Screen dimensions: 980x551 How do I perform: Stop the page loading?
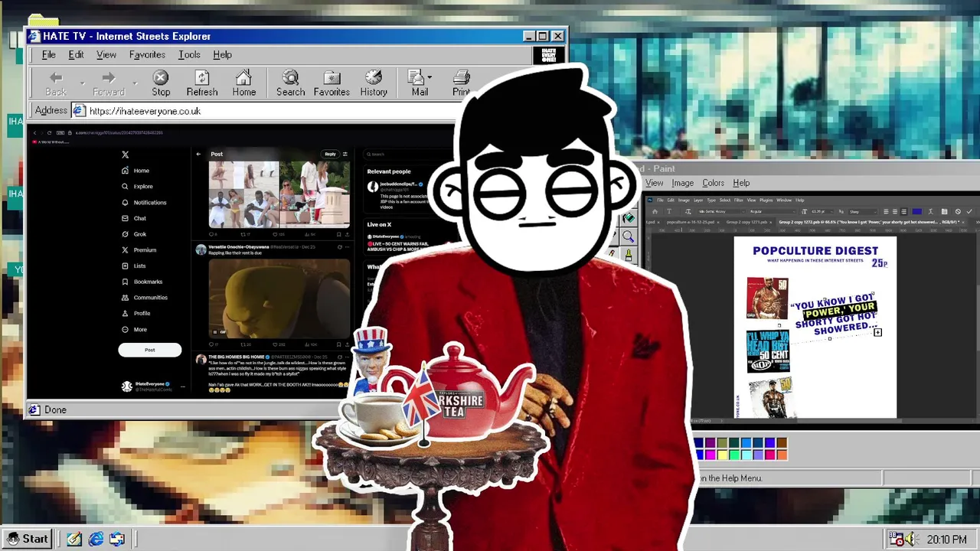[x=161, y=83]
